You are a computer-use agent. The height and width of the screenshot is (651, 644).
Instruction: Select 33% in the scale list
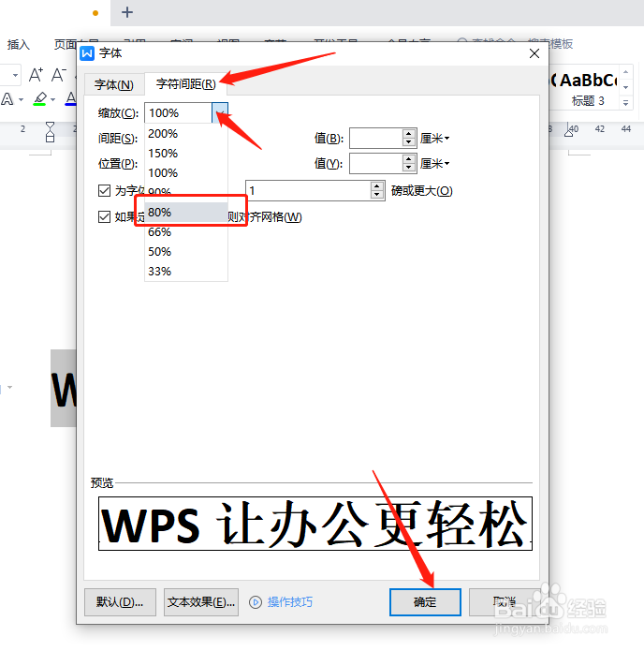point(186,271)
